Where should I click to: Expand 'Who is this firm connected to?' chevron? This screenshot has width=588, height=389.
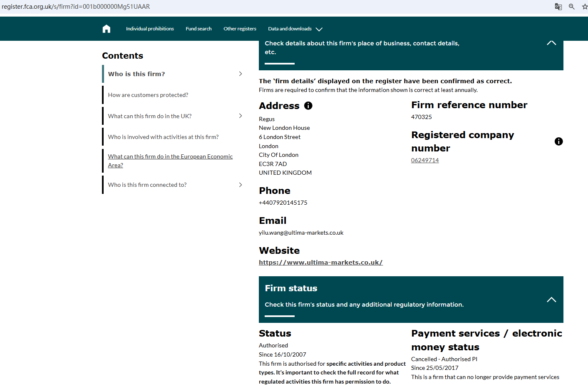click(241, 185)
